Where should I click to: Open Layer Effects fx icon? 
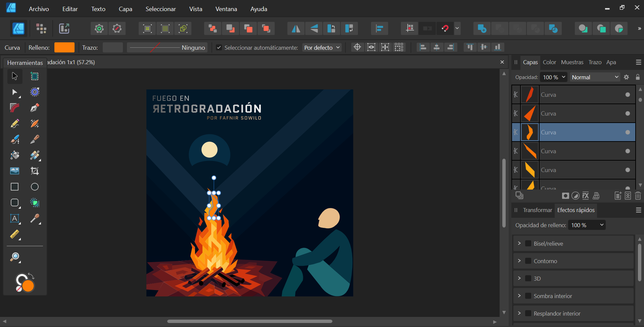(x=586, y=196)
